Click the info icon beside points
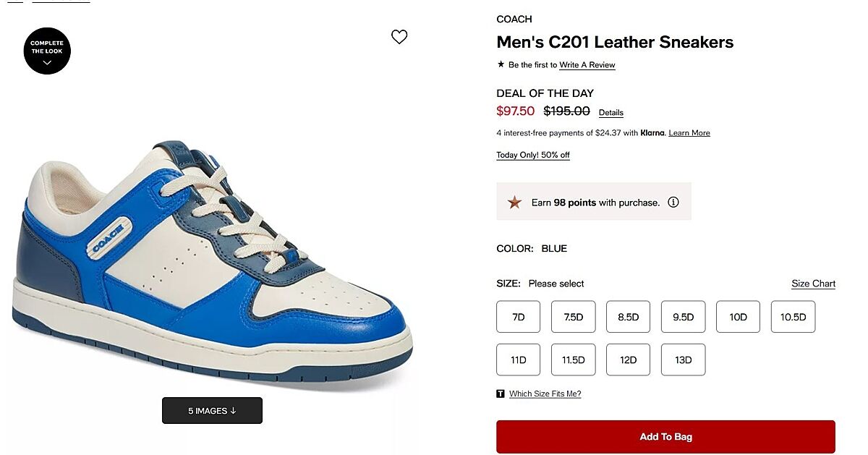This screenshot has height=455, width=868. (x=673, y=203)
